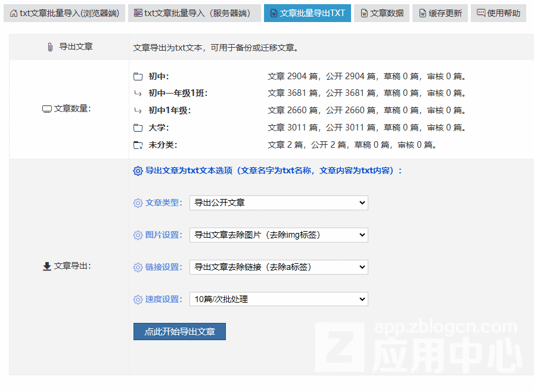
Task: Switch to txt文章批量导入(浏览器端) tab
Action: coord(64,13)
